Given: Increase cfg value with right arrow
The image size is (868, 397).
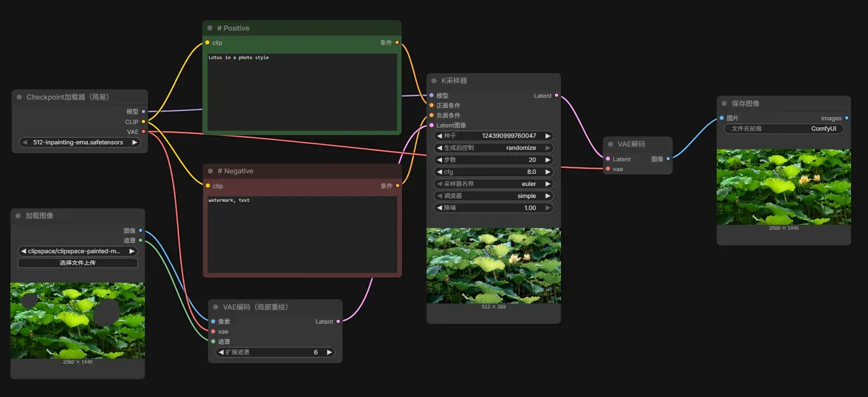Looking at the screenshot, I should (548, 172).
